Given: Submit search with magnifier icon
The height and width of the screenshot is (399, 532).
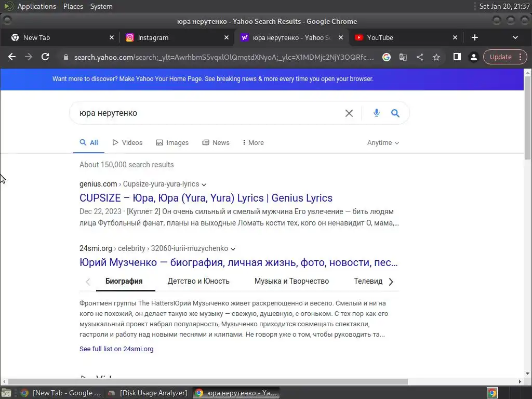Looking at the screenshot, I should (x=395, y=113).
